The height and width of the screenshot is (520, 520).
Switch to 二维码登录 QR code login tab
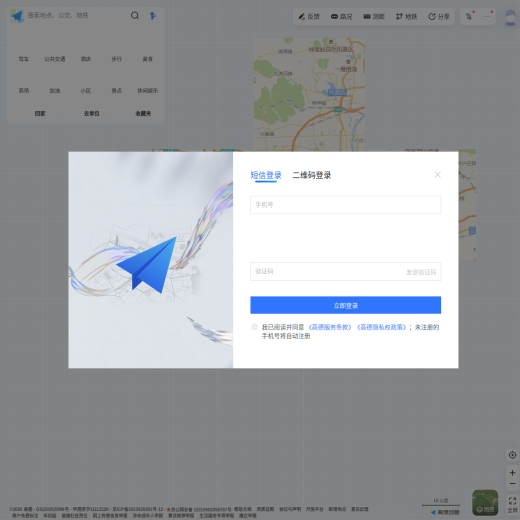coord(312,175)
